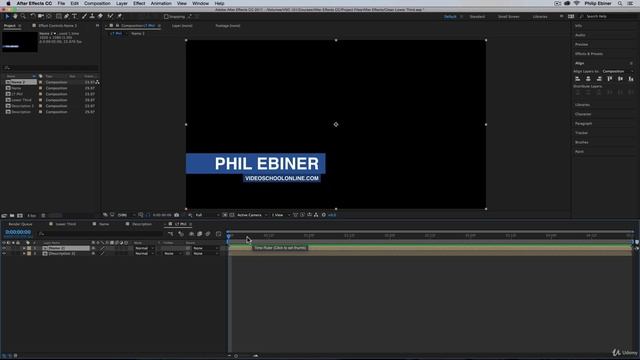640x360 pixels.
Task: Expand the Name 2 layer properties
Action: 24,248
